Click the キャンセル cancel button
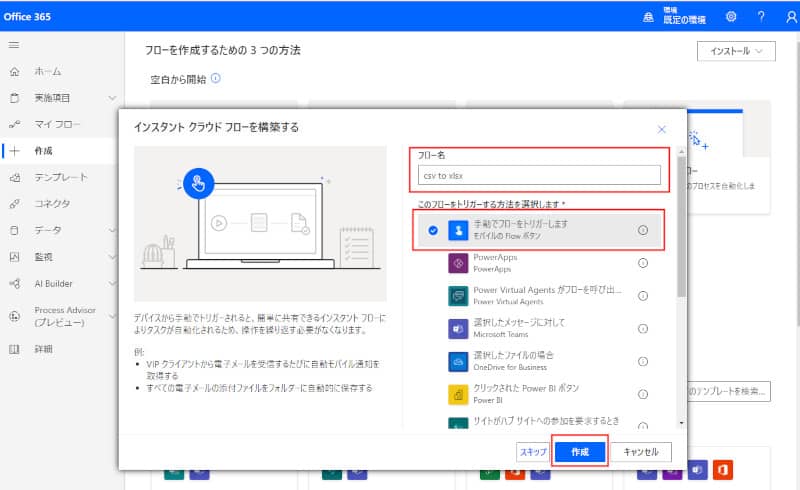Screen dimensions: 800x490 (x=641, y=452)
